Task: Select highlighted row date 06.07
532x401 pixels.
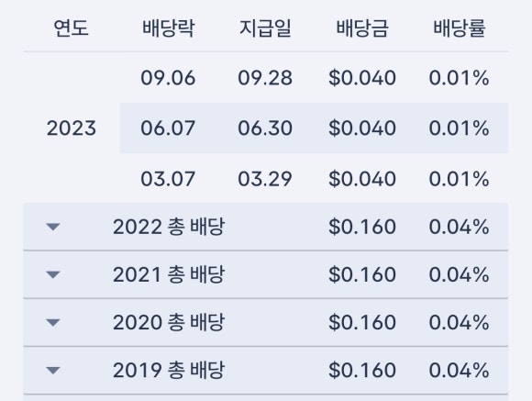Action: [168, 128]
